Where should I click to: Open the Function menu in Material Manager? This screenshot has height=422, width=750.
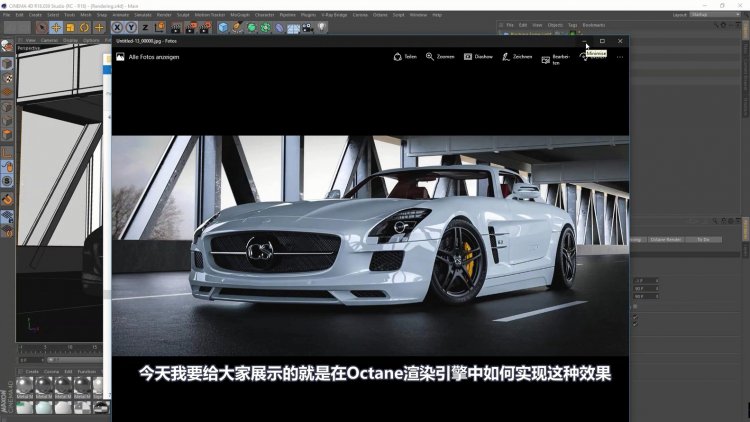tap(87, 371)
